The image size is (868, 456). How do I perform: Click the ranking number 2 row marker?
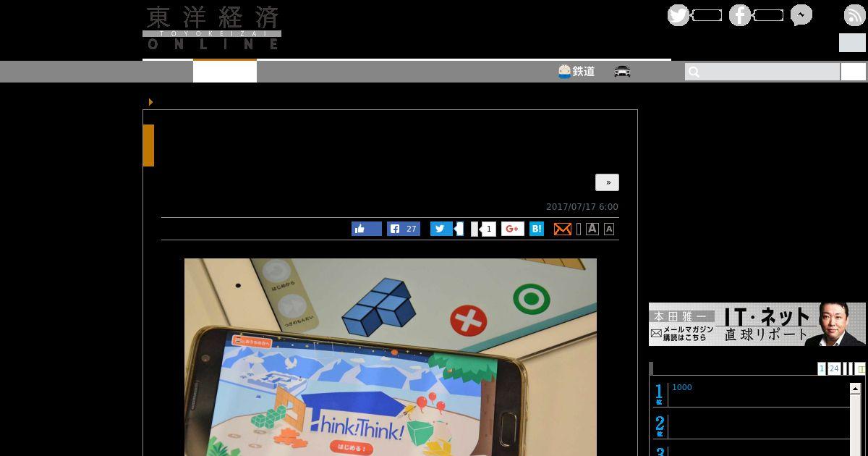tap(659, 426)
